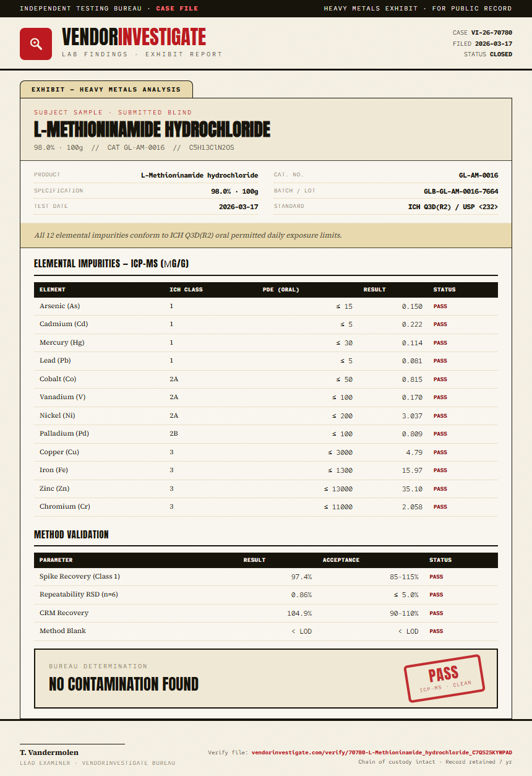Click CRM Recovery result 104.9%
The height and width of the screenshot is (776, 532).
[299, 613]
